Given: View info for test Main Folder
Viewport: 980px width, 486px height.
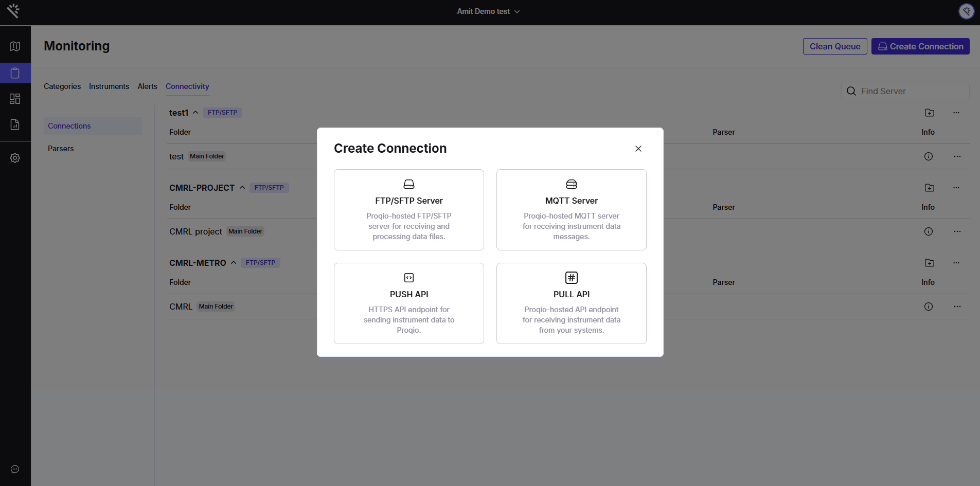Looking at the screenshot, I should click(929, 156).
